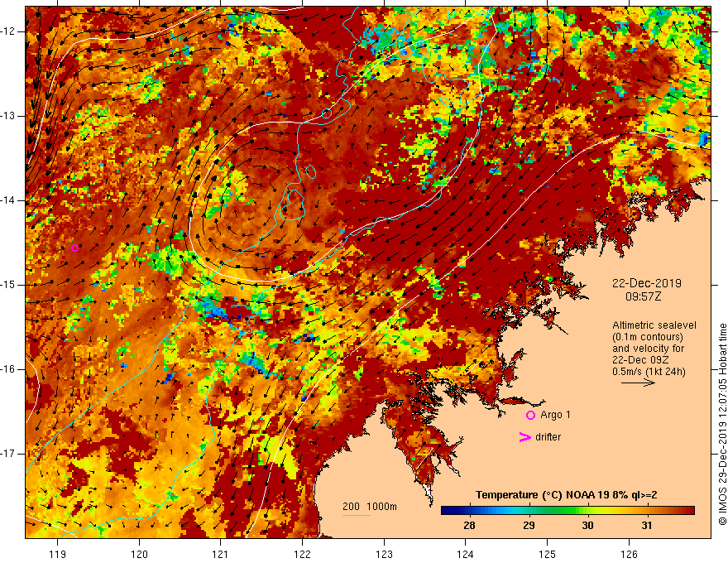Screen dimensions: 728x563
Task: Click the latitude label -17
Action: pyautogui.click(x=9, y=454)
